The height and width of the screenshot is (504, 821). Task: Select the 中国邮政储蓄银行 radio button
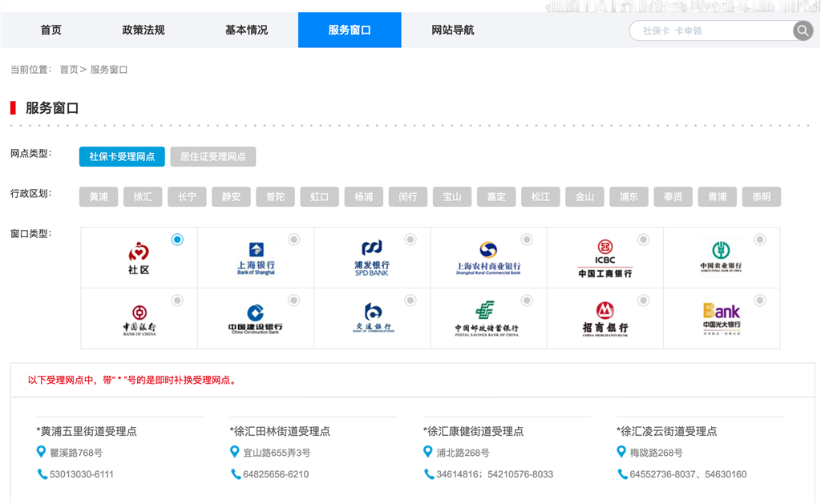pyautogui.click(x=528, y=300)
